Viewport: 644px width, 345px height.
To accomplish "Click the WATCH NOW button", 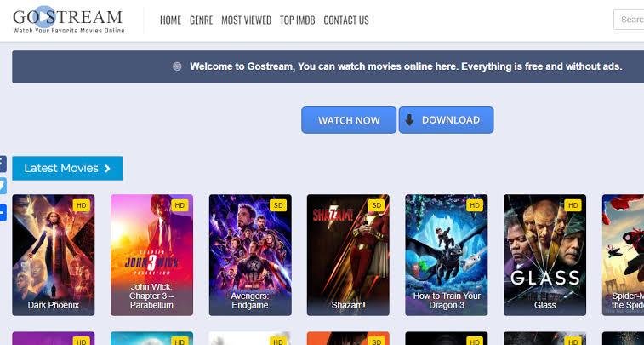I will 349,120.
